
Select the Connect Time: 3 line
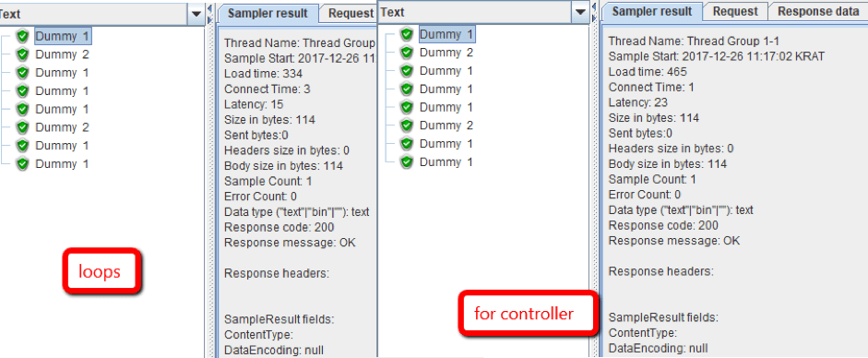coord(268,89)
